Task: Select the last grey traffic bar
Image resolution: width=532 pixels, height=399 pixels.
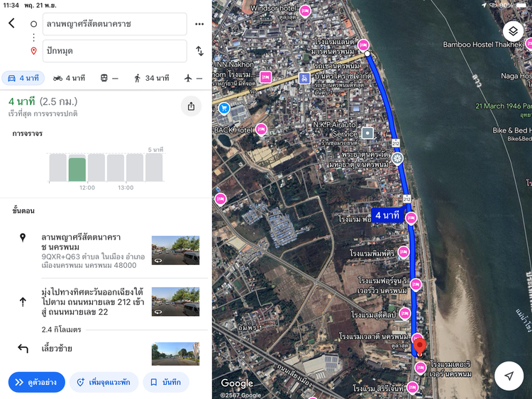Action: 154,168
